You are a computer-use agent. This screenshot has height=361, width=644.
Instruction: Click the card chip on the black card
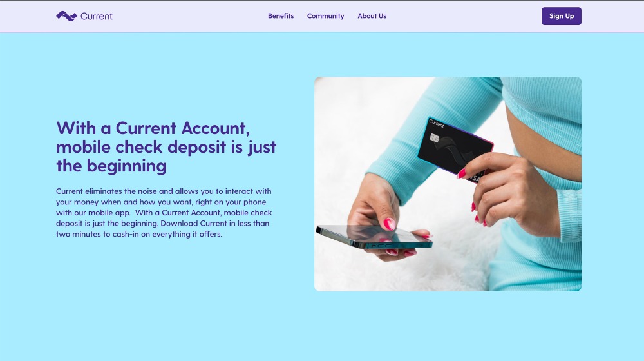tap(435, 138)
